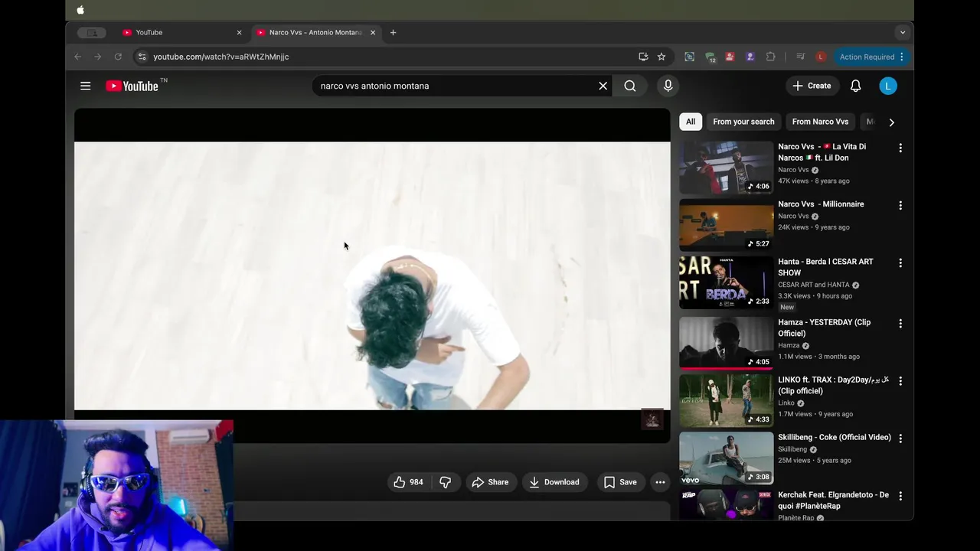
Task: Open the YouTube guide hamburger menu
Action: (86, 86)
